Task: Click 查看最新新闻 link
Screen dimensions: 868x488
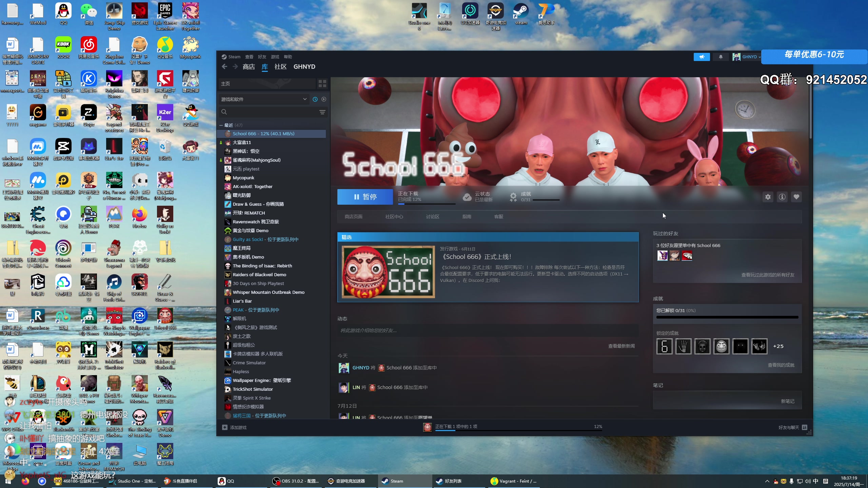Action: (621, 346)
